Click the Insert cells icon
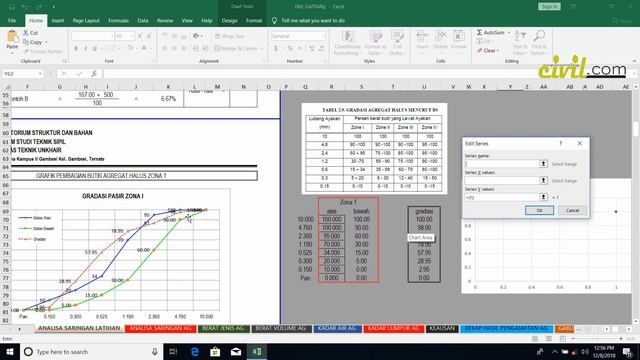The width and height of the screenshot is (640, 360). [x=422, y=37]
